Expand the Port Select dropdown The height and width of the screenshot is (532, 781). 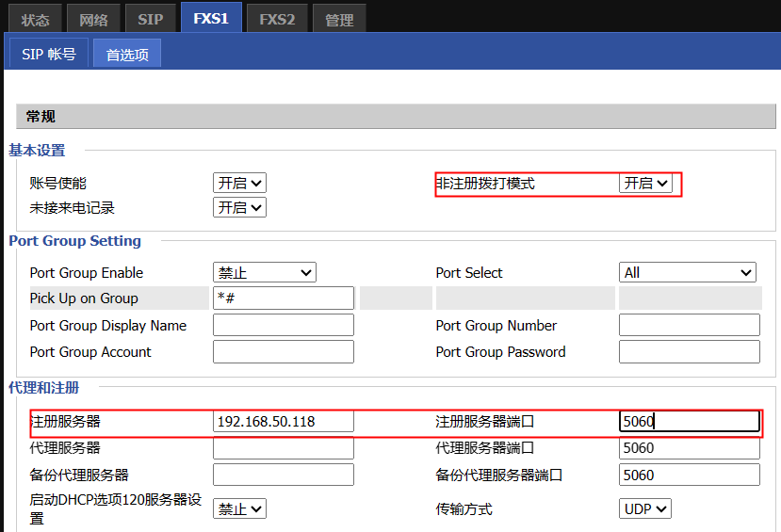tap(688, 272)
